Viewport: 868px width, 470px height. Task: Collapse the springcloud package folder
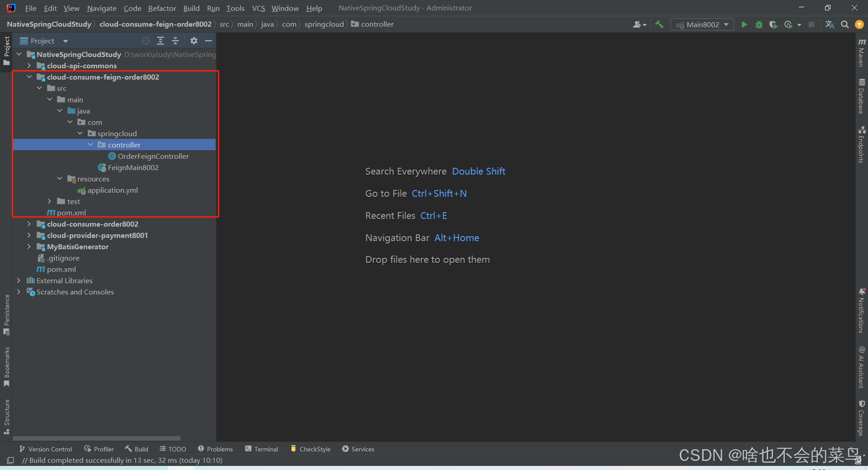(80, 133)
